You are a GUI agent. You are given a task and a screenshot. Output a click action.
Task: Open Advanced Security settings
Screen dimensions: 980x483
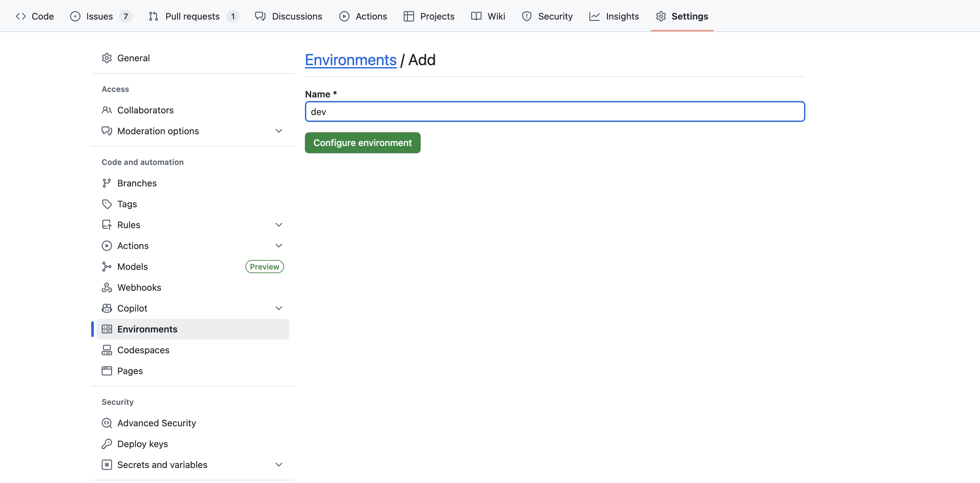(156, 423)
